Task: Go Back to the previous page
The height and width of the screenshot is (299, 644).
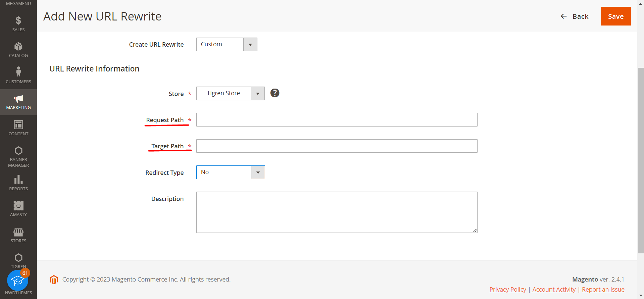Action: (x=575, y=16)
